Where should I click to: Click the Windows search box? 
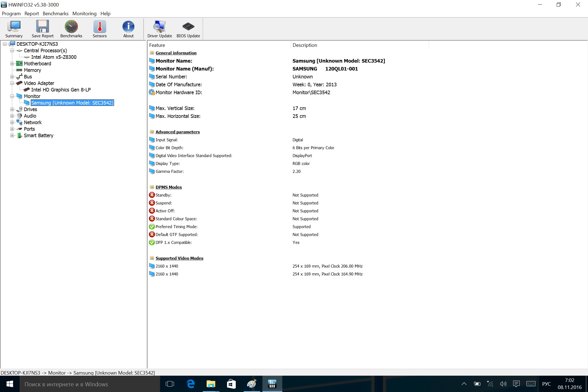(90, 384)
